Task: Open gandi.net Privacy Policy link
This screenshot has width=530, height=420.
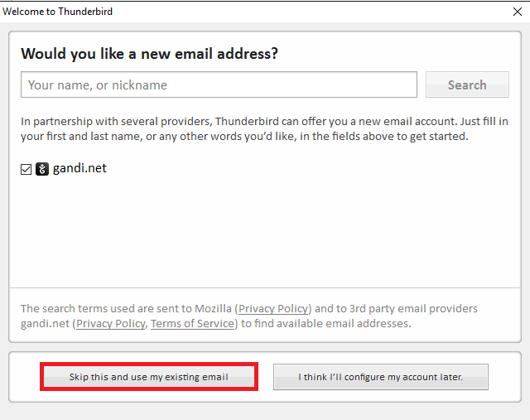Action: [110, 323]
